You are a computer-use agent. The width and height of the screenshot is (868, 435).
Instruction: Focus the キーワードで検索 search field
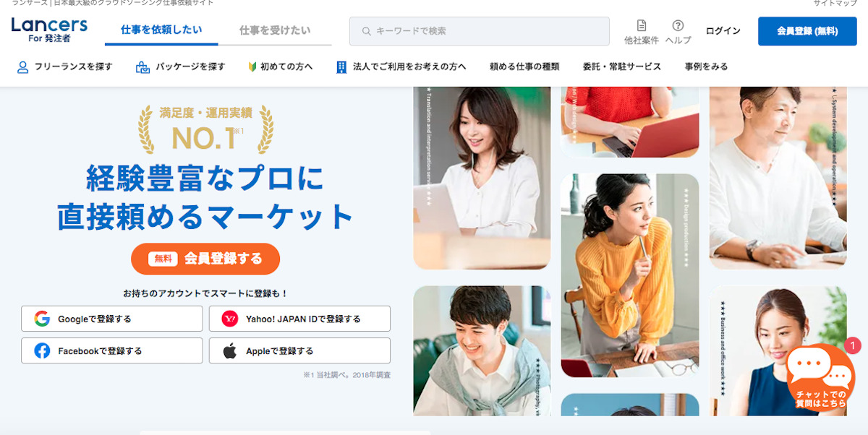479,31
